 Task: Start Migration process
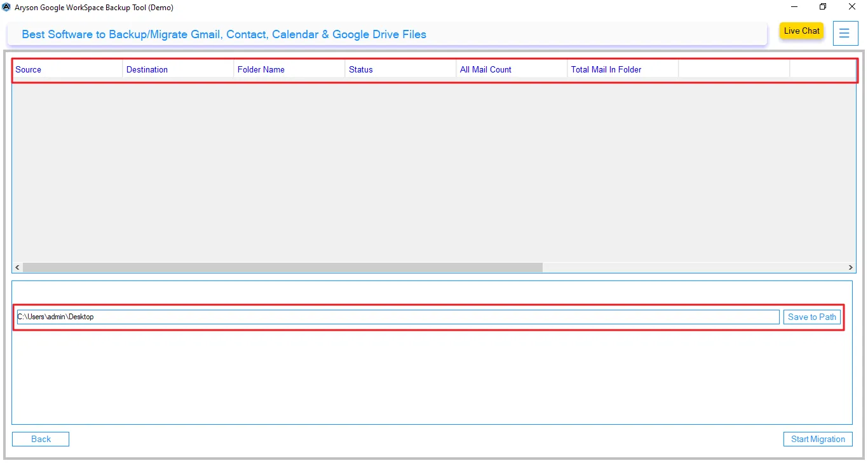pos(817,439)
